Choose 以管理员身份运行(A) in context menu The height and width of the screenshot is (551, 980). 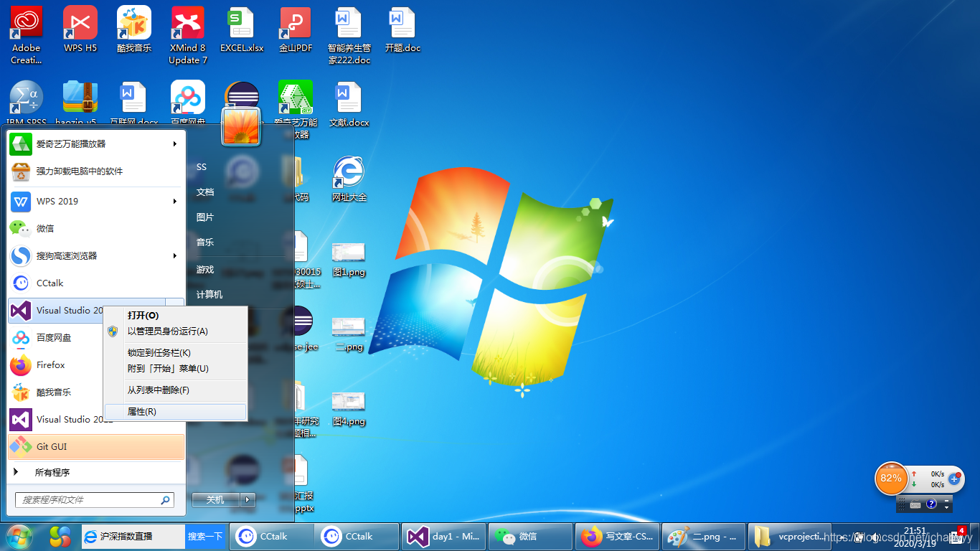(x=175, y=331)
